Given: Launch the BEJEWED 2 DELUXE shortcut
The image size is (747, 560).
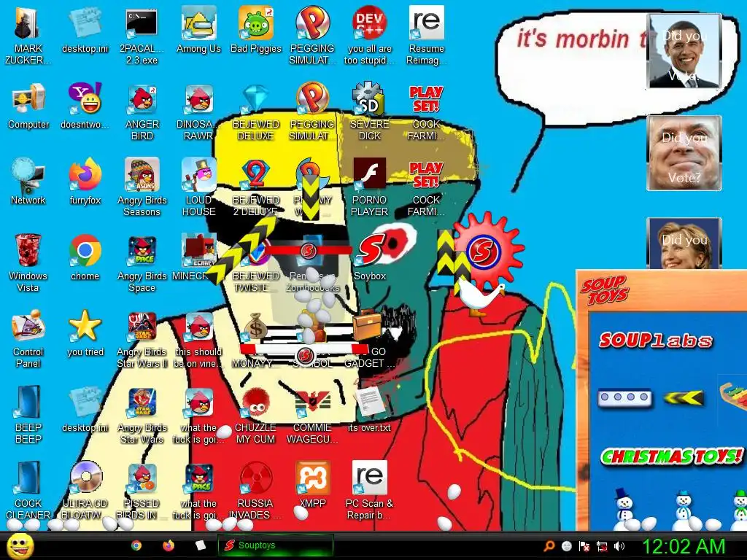Looking at the screenshot, I should coord(256,187).
